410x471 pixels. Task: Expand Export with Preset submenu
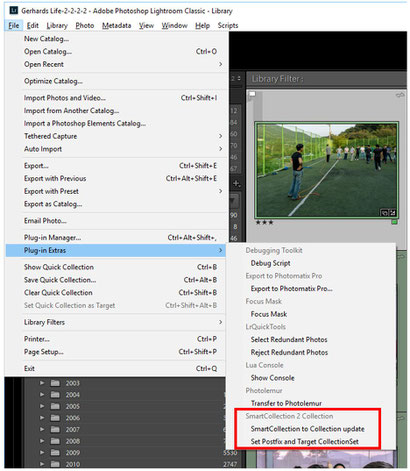(x=117, y=191)
